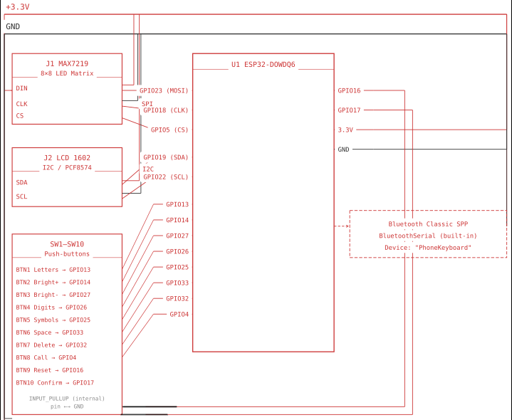Select the Push-buttons subtitle
Viewport: 512px width, 420px height.
67,254
